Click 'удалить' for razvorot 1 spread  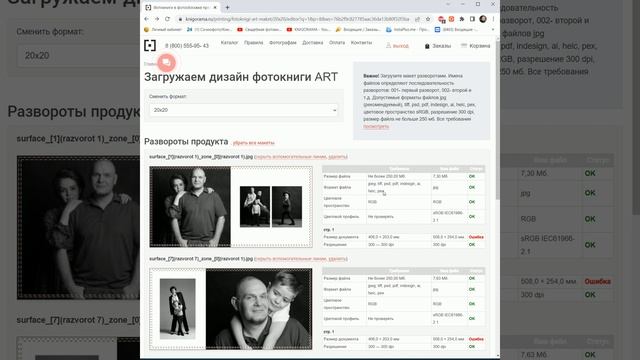point(338,157)
